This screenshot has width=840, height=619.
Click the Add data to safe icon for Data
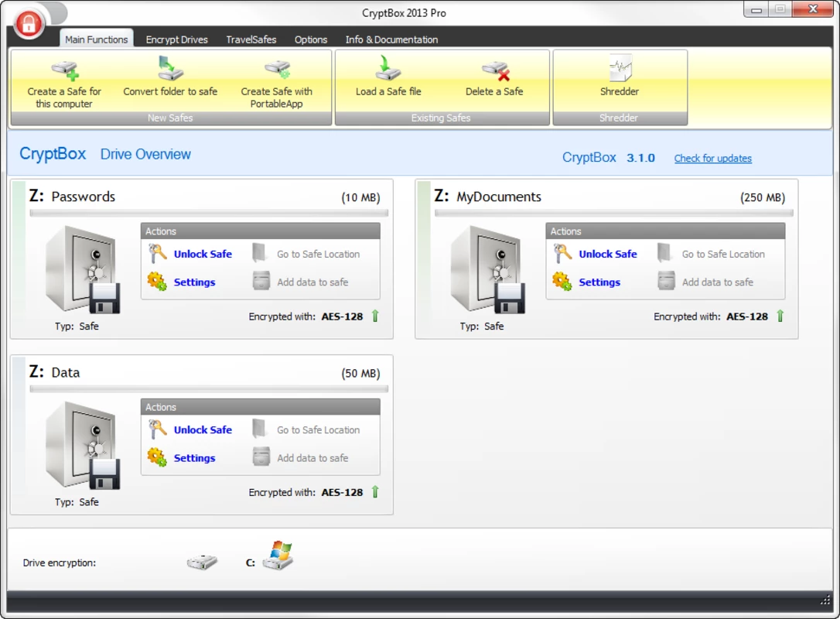click(x=261, y=457)
